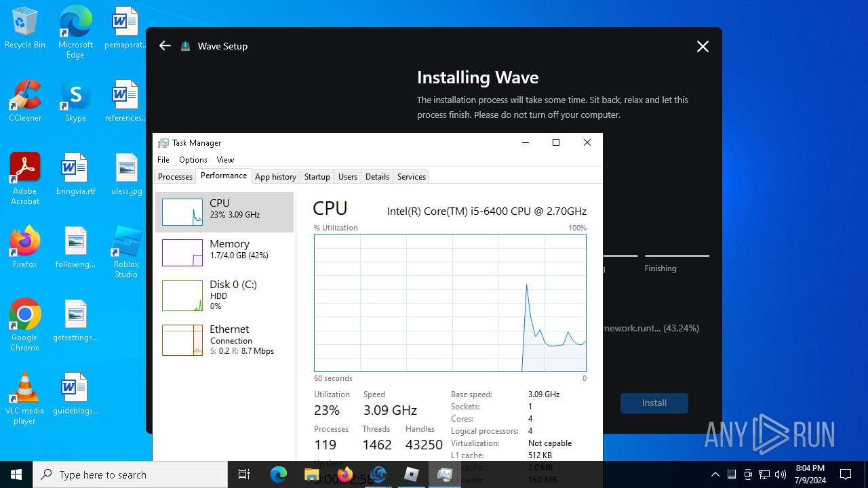Viewport: 868px width, 488px height.
Task: Minimize the Task Manager window
Action: click(x=526, y=142)
